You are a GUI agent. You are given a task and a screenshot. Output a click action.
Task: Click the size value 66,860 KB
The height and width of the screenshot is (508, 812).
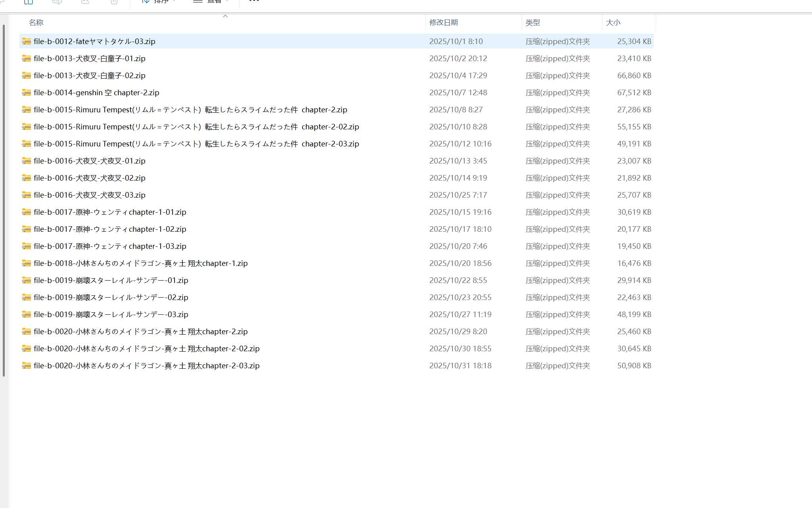[634, 75]
